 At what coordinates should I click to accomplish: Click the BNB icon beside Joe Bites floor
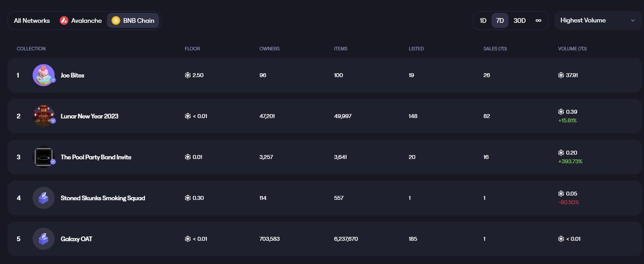[188, 75]
